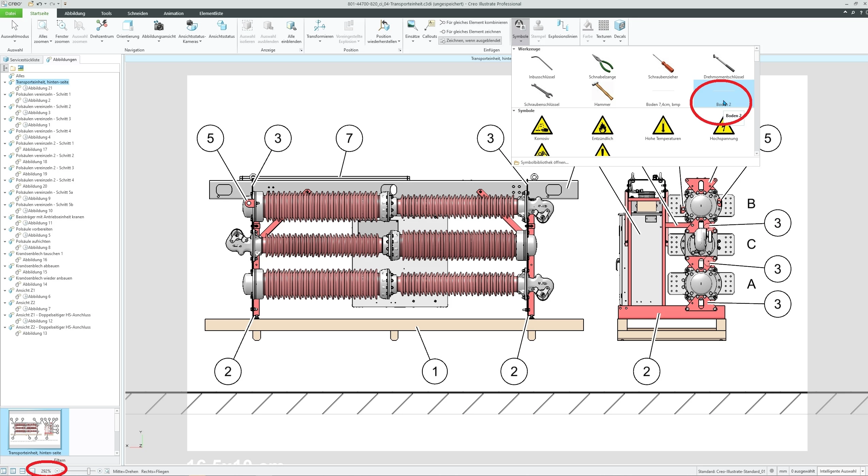Open the Intelligente Auswahl dropdown
The image size is (868, 476).
click(862, 471)
